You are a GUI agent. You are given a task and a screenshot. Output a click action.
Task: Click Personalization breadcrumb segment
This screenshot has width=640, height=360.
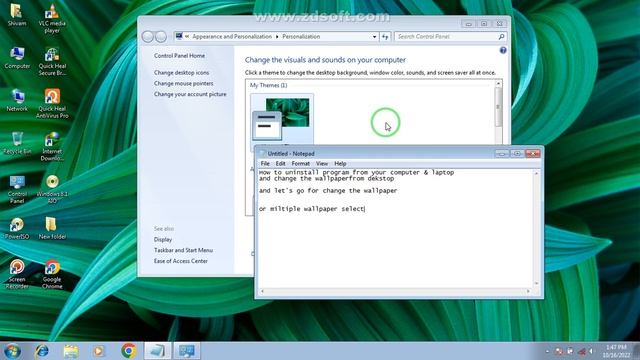tap(301, 37)
